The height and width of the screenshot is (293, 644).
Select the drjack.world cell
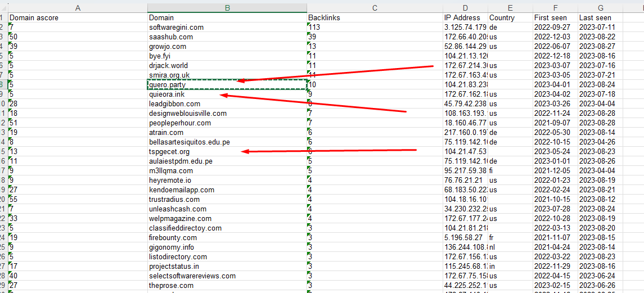pyautogui.click(x=227, y=65)
